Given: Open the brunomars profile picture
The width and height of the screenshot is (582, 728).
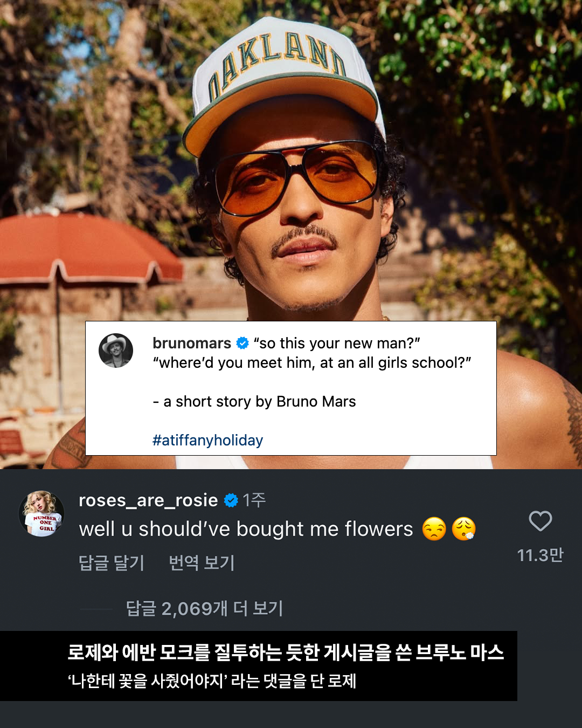Looking at the screenshot, I should (x=116, y=351).
